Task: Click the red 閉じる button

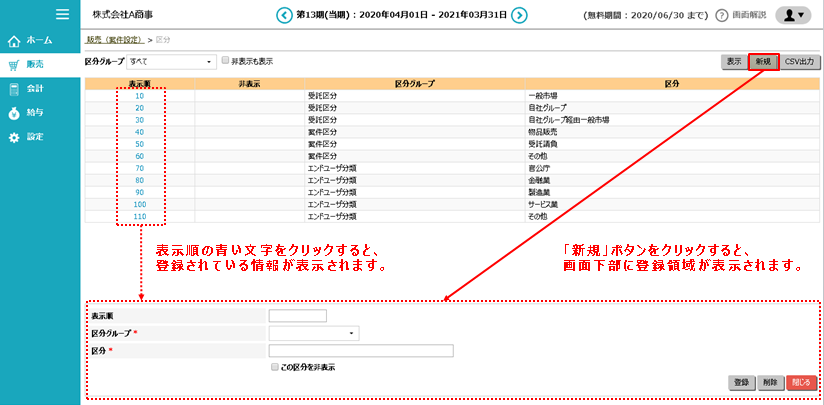Action: pyautogui.click(x=801, y=383)
